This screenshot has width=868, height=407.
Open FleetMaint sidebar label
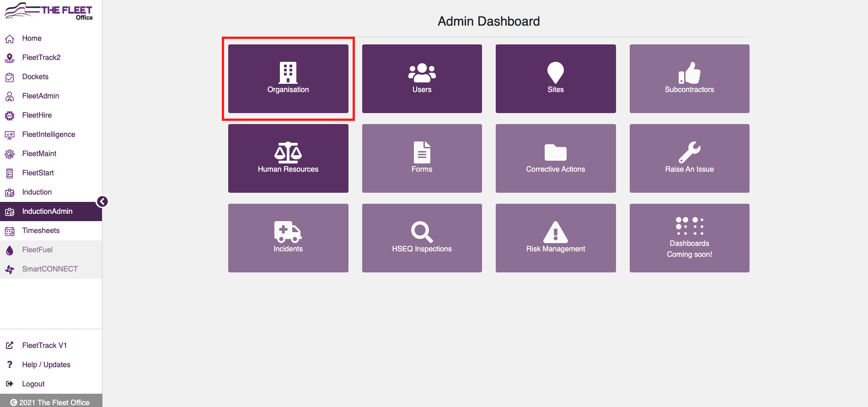pyautogui.click(x=39, y=154)
